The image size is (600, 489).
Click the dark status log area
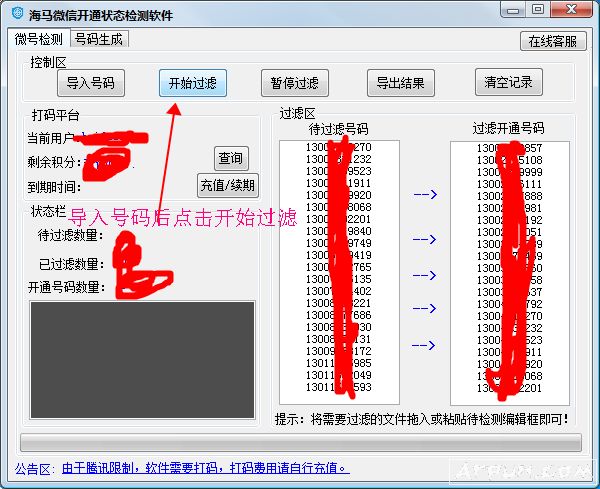(142, 360)
